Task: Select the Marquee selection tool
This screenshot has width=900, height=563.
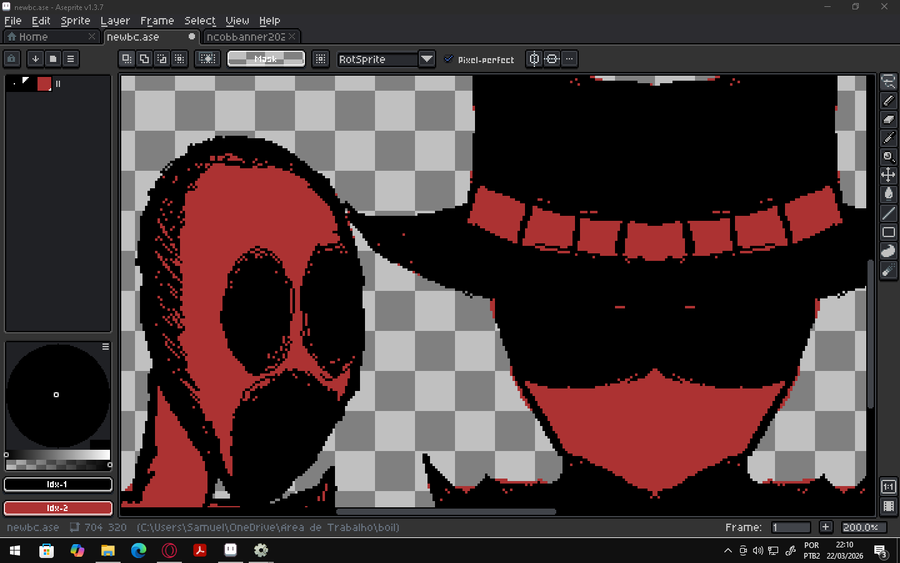Action: pos(889,82)
